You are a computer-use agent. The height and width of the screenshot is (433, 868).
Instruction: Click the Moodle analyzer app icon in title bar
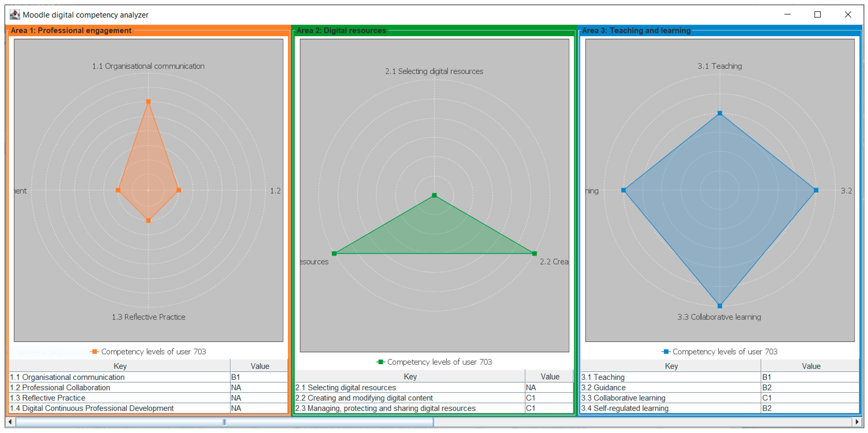[x=15, y=15]
